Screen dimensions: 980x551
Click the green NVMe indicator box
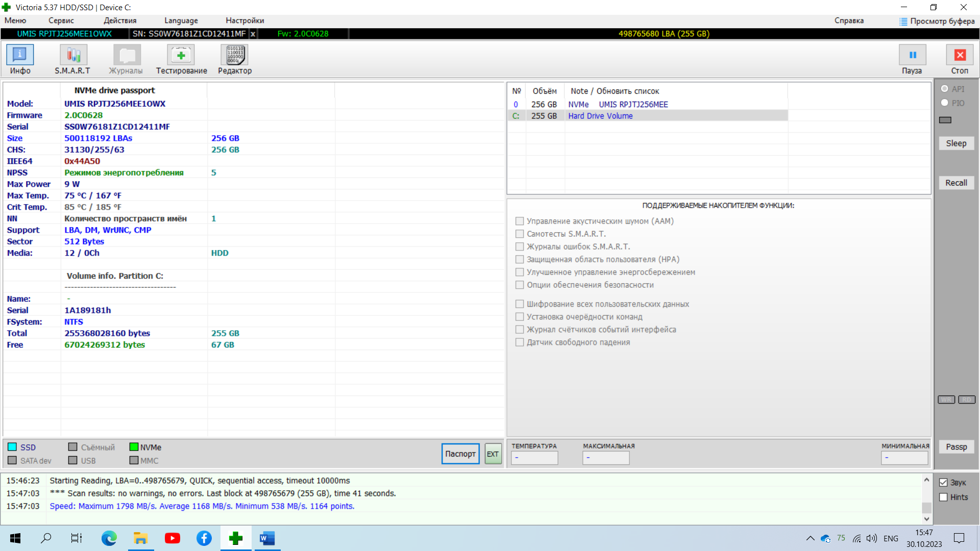click(x=134, y=447)
